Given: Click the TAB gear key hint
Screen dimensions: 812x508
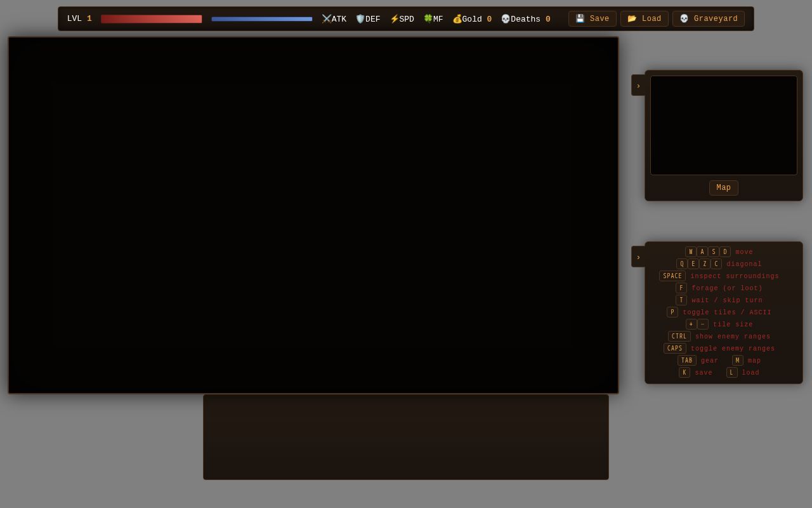Looking at the screenshot, I should [x=687, y=361].
